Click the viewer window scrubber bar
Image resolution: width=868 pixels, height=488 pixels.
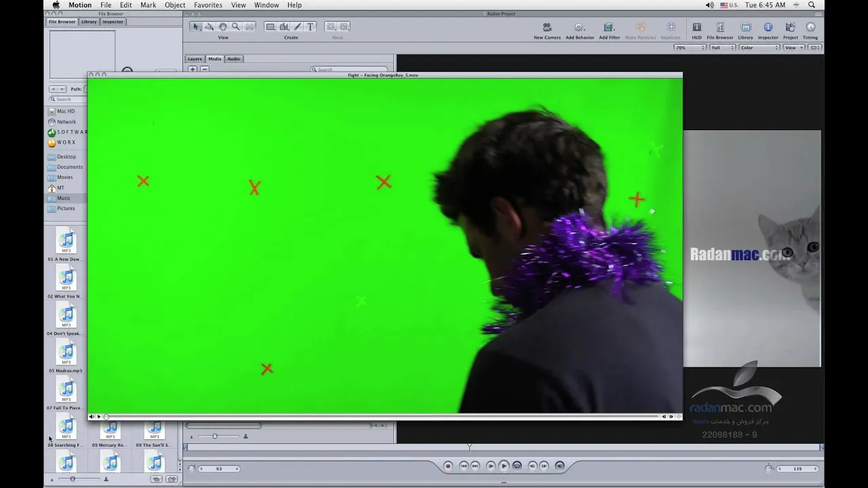[x=382, y=417]
